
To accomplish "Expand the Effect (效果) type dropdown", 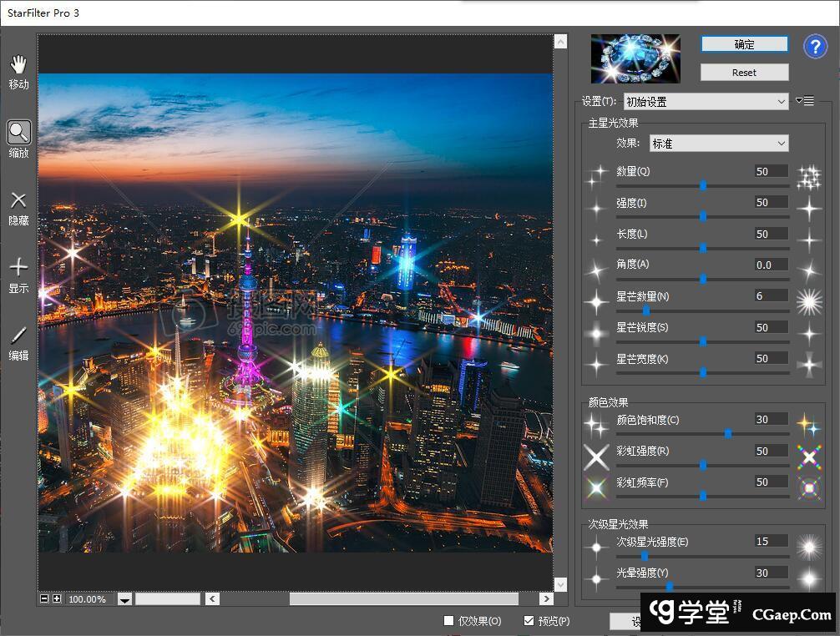I will [x=719, y=144].
